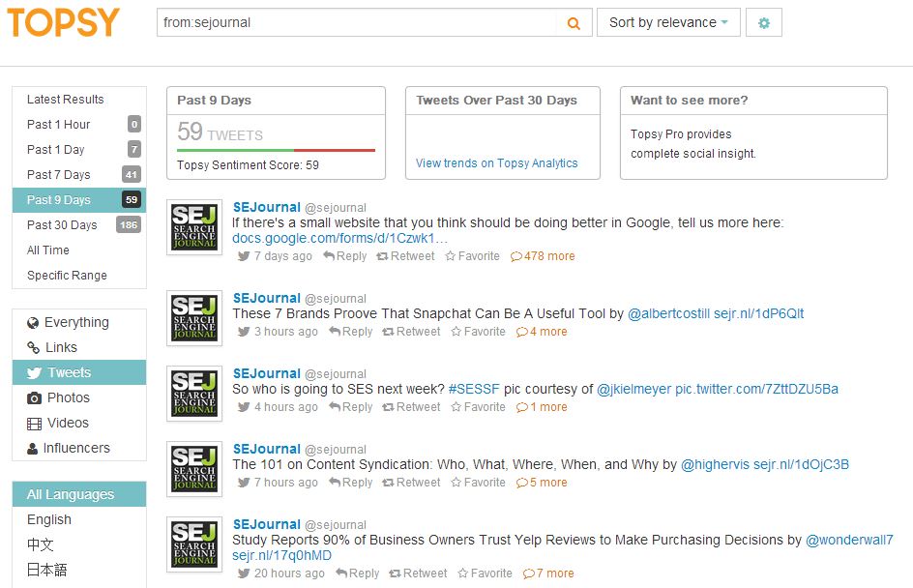Click the TOPSY logo

point(64,22)
